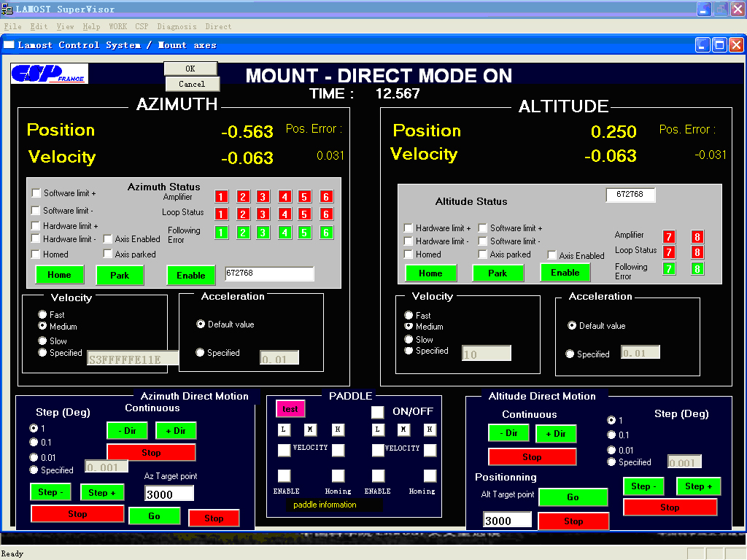Click Altitude Step + button

coord(698,486)
